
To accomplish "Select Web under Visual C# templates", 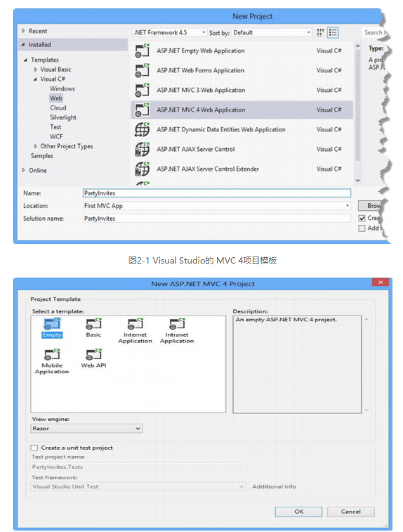I will (x=56, y=98).
